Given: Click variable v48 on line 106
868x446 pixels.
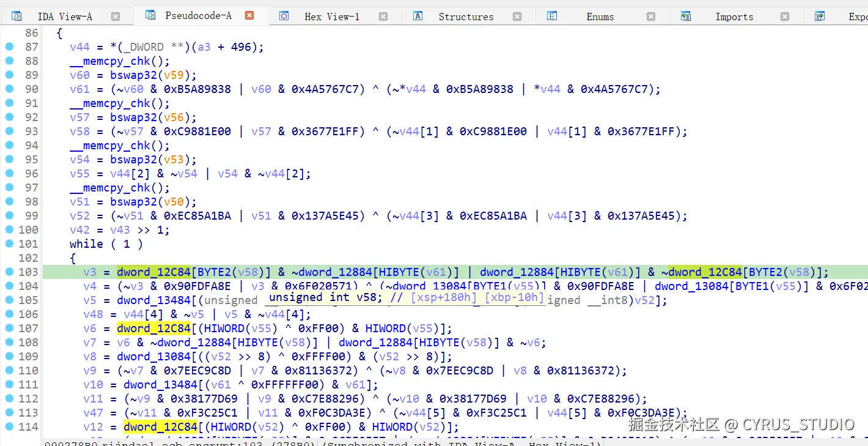Looking at the screenshot, I should tap(93, 314).
